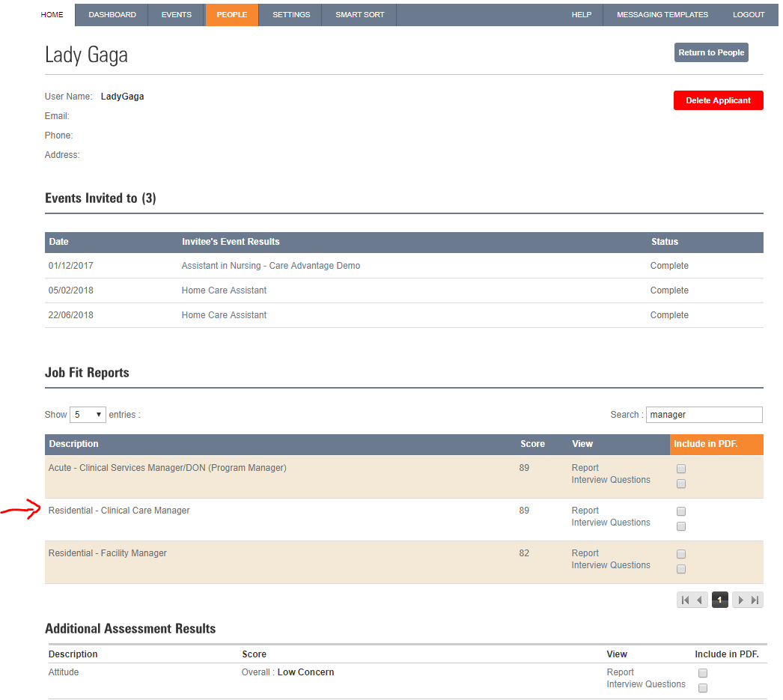View Report for Residential Facility Manager
This screenshot has height=700, width=783.
click(x=585, y=553)
